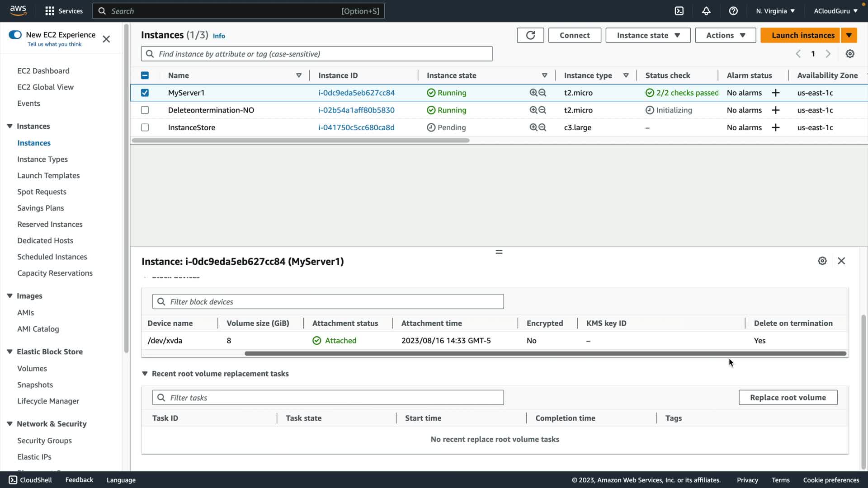Add alarm for InstanceStore instance
The image size is (868, 488).
[x=776, y=127]
